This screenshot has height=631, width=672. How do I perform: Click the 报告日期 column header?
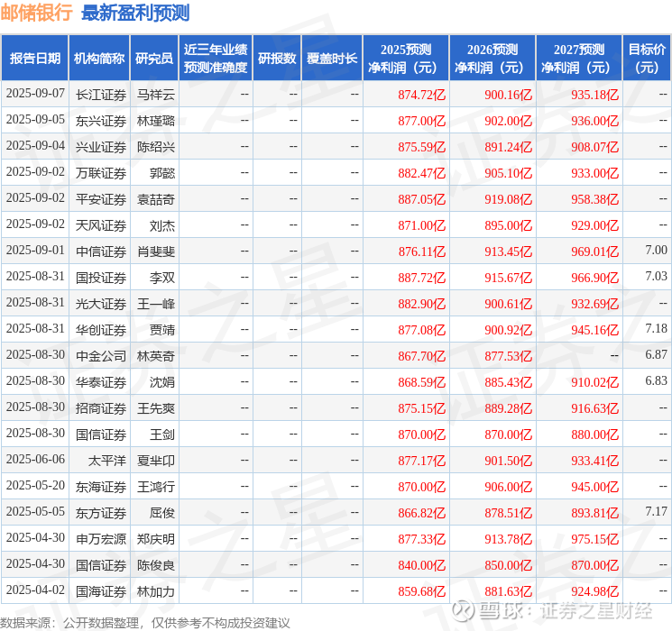(x=34, y=59)
